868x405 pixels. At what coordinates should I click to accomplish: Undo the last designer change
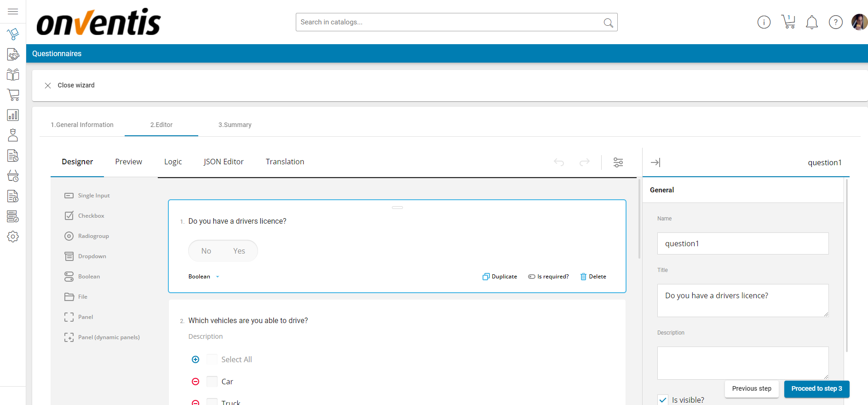tap(559, 162)
